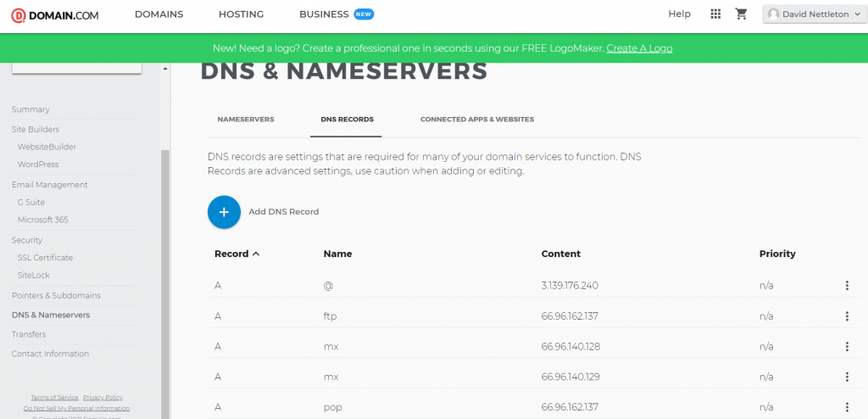The height and width of the screenshot is (419, 868).
Task: Open the Domains menu
Action: tap(159, 14)
